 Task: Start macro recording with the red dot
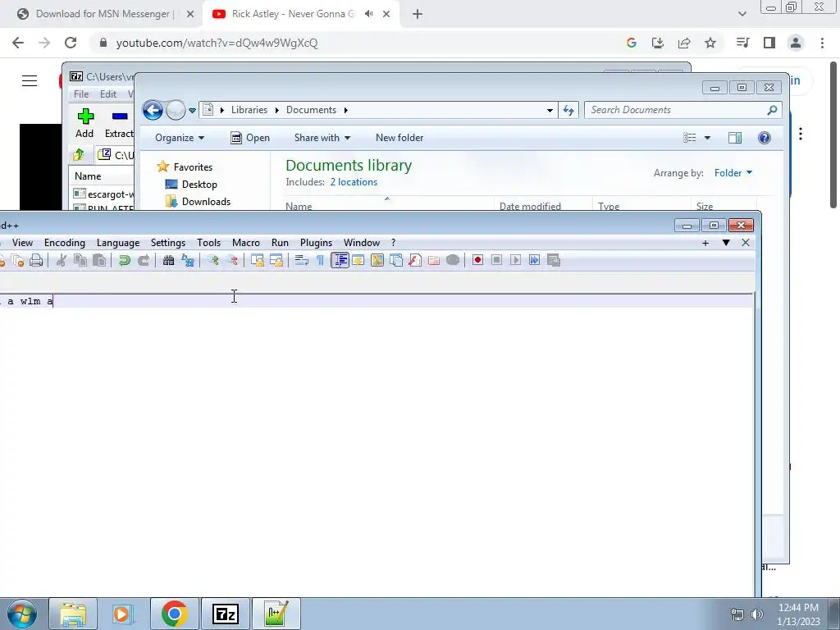pyautogui.click(x=478, y=260)
